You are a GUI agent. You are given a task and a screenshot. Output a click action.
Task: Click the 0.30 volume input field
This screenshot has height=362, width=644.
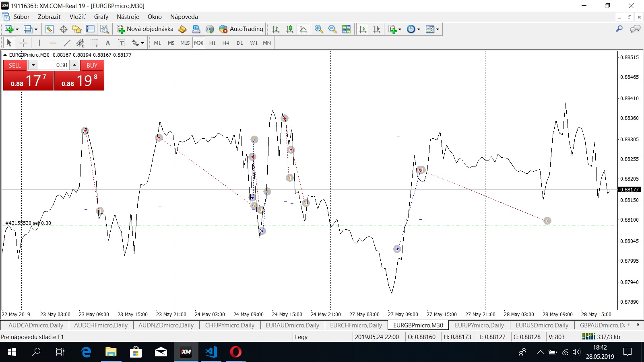54,65
